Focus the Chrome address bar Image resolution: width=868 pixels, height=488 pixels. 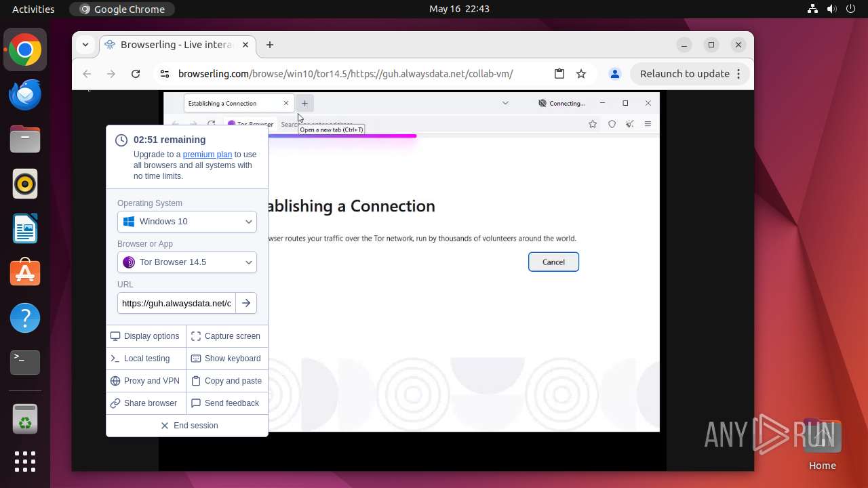point(345,74)
